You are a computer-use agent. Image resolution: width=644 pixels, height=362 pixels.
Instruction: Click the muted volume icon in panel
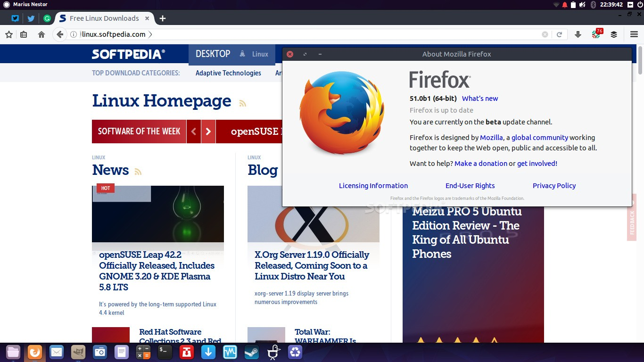[x=582, y=5]
